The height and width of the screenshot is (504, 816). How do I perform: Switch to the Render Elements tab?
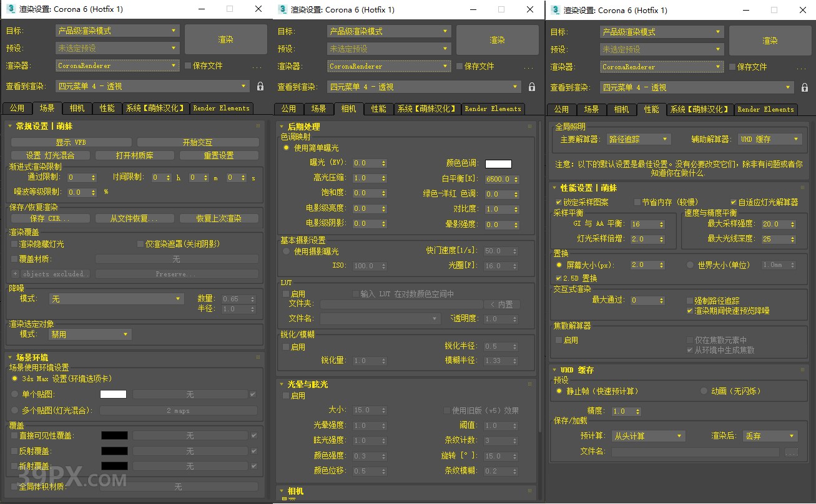[221, 108]
